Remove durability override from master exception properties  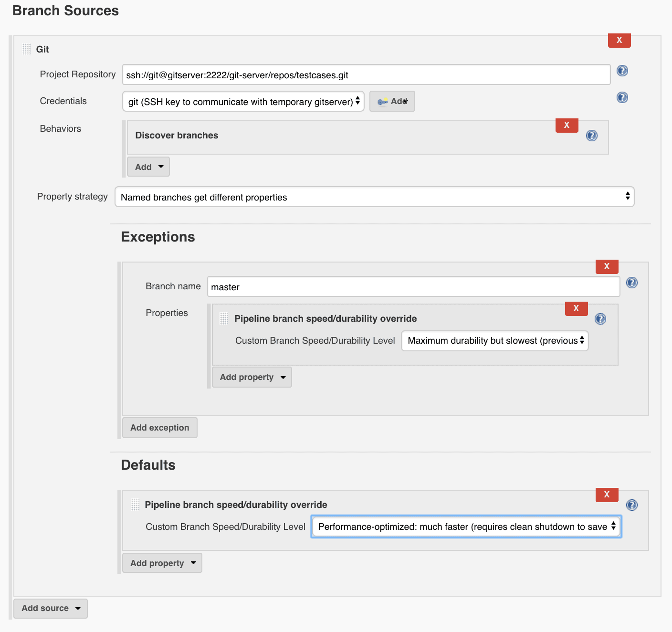(x=576, y=308)
